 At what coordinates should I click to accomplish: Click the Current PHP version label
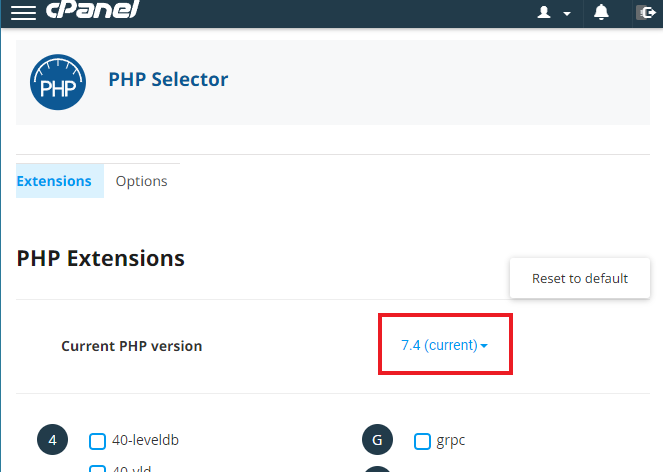coord(131,346)
